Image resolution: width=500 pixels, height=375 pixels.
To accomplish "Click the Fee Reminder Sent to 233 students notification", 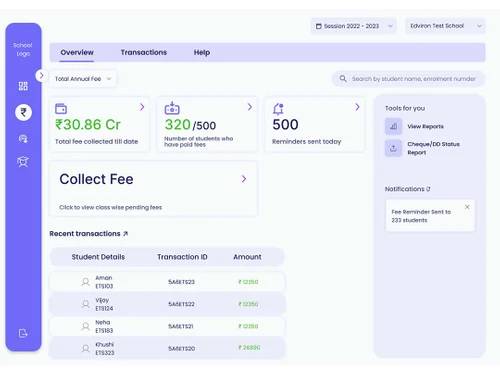I will [430, 216].
